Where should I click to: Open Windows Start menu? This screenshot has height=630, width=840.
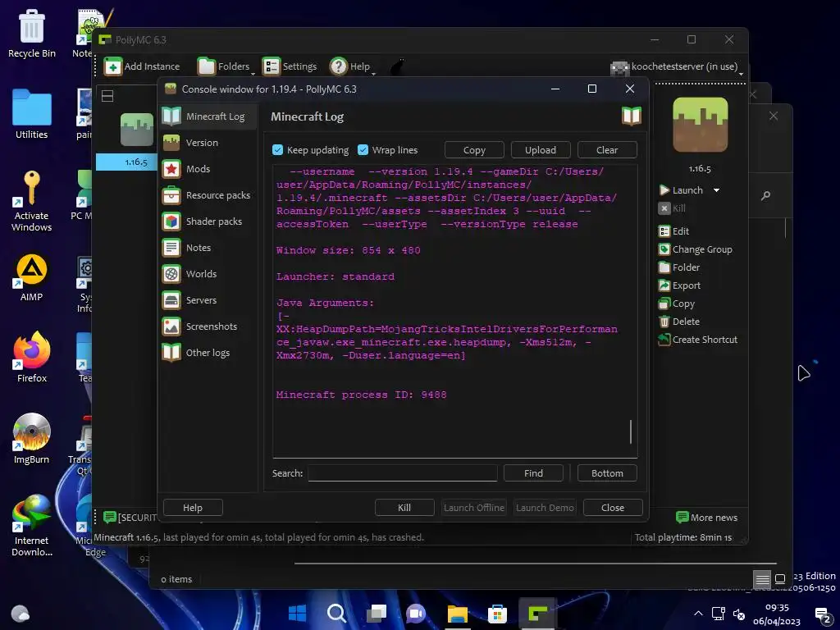click(297, 613)
